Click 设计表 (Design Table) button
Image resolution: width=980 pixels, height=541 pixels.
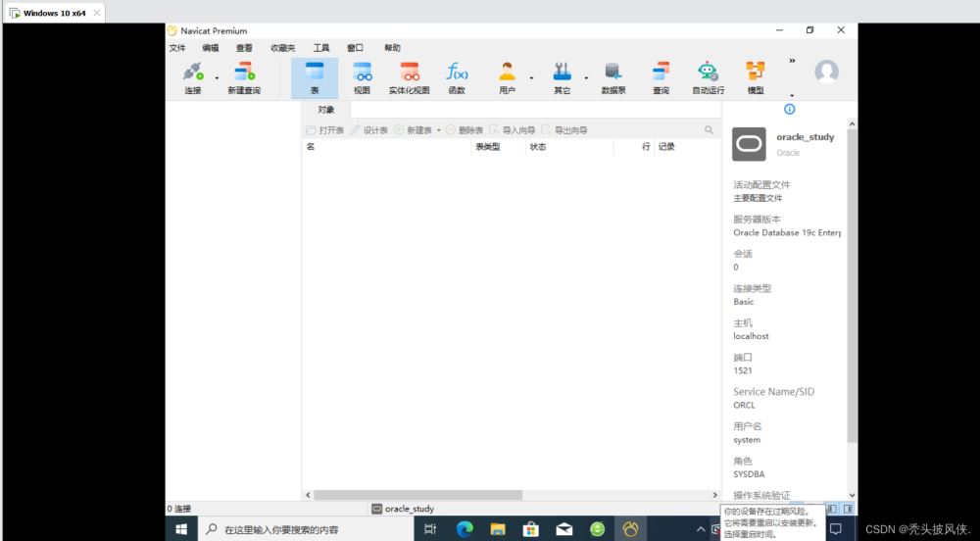[368, 130]
